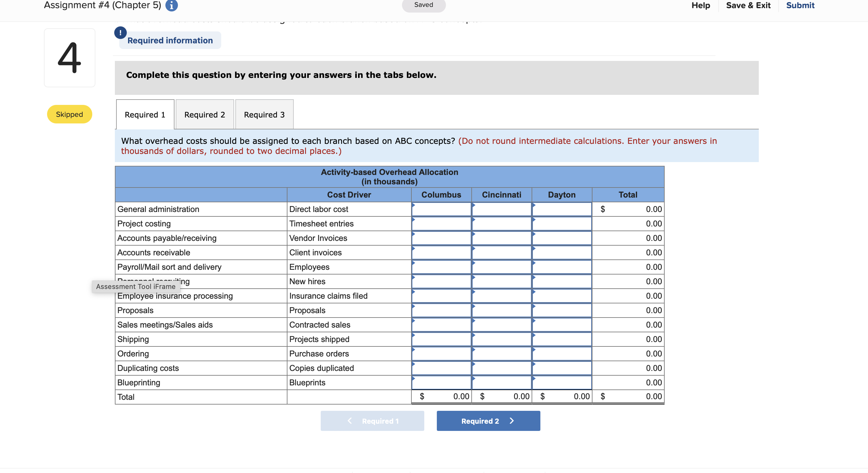
Task: Click the Required information button
Action: [170, 40]
